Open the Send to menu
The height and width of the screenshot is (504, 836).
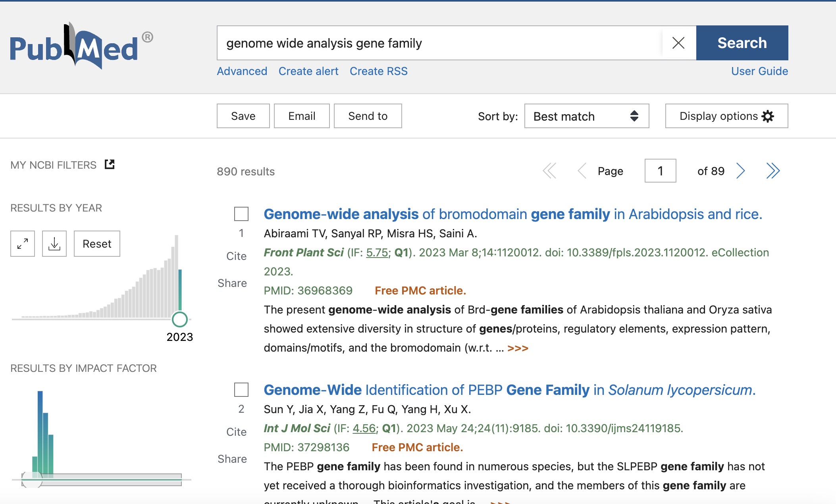click(368, 116)
